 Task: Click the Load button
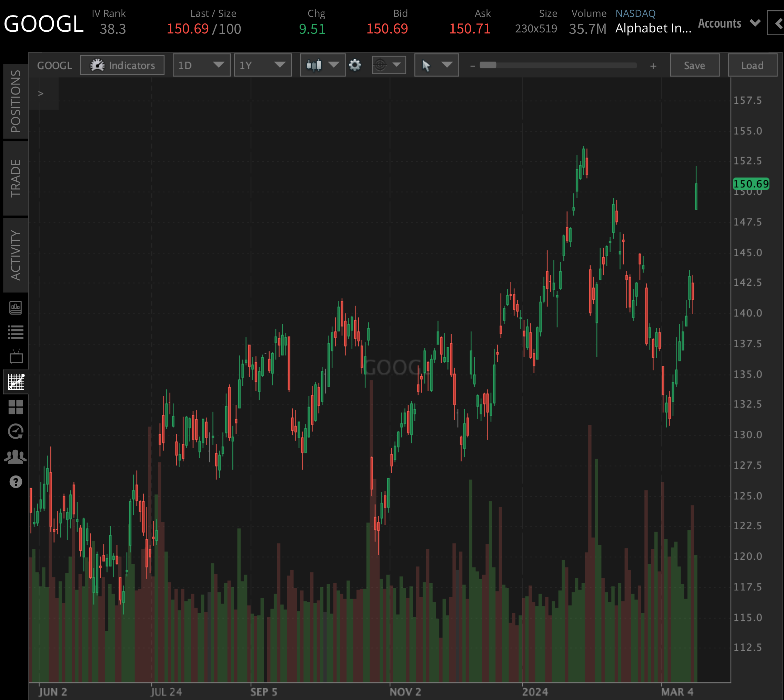pyautogui.click(x=753, y=65)
